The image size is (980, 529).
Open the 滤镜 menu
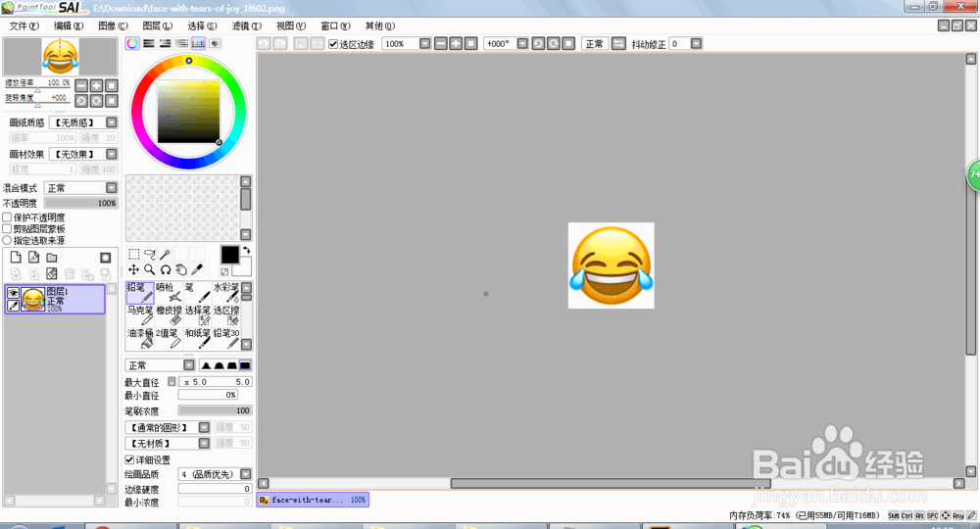246,25
